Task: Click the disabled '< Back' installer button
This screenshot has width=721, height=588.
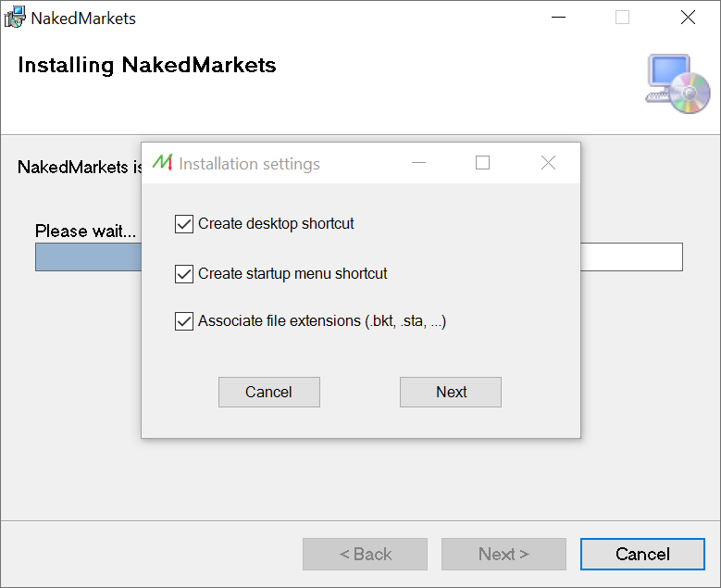Action: (x=365, y=554)
